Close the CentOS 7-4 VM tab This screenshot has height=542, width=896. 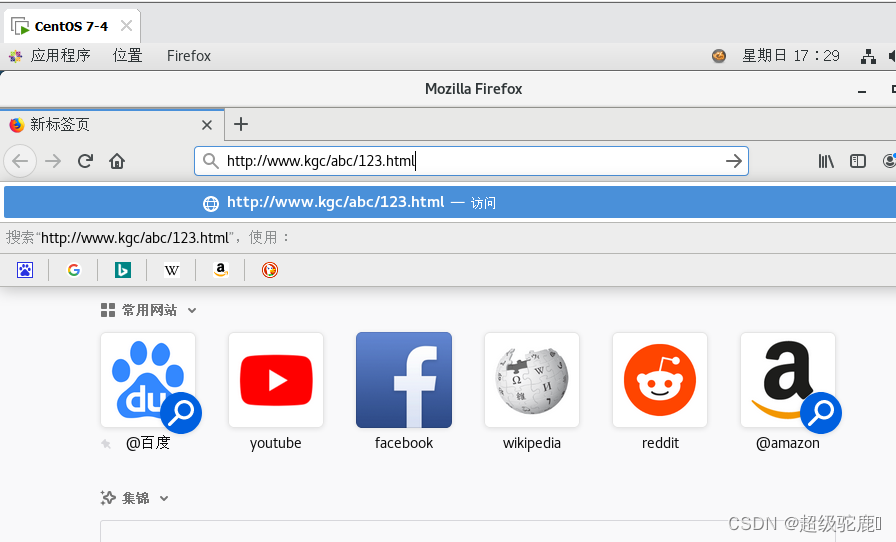127,26
